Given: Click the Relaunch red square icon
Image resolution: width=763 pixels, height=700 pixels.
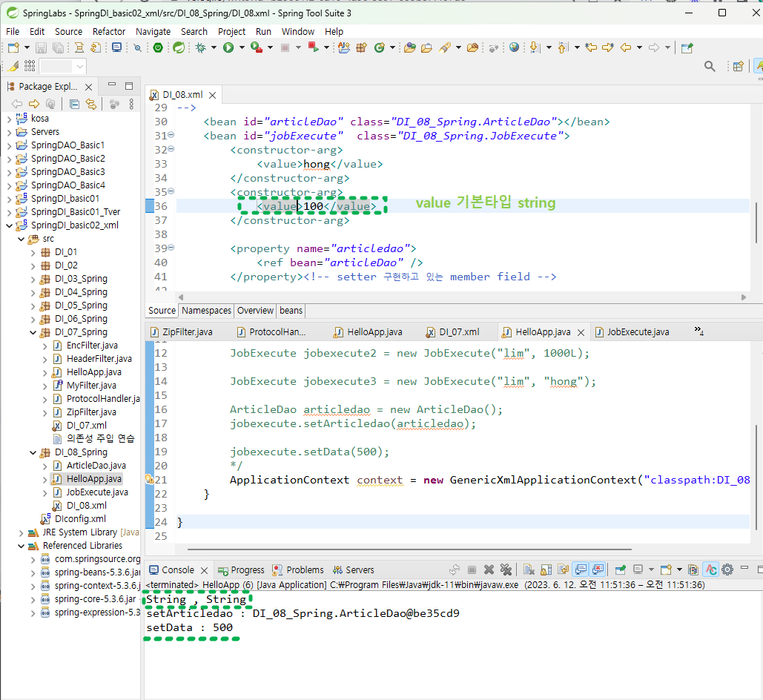Looking at the screenshot, I should click(314, 47).
